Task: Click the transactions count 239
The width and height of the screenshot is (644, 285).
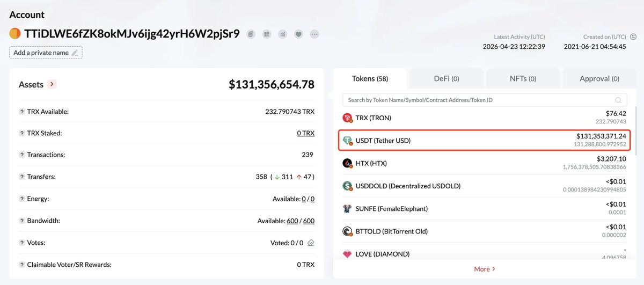Action: click(308, 155)
